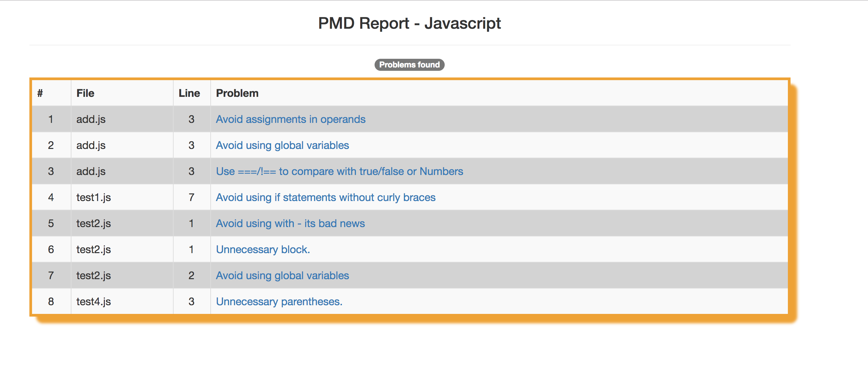Click 'Avoid using global variables' in row 2
Viewport: 868px width, 366px height.
point(282,145)
